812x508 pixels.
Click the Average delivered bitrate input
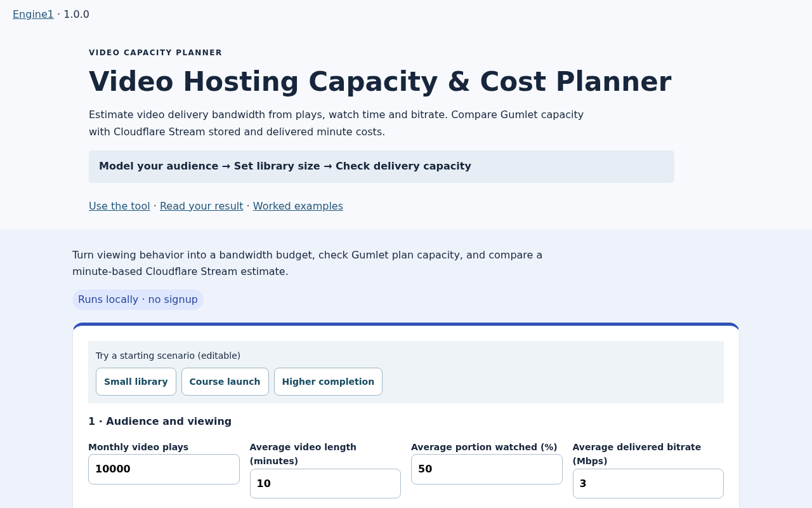point(648,483)
